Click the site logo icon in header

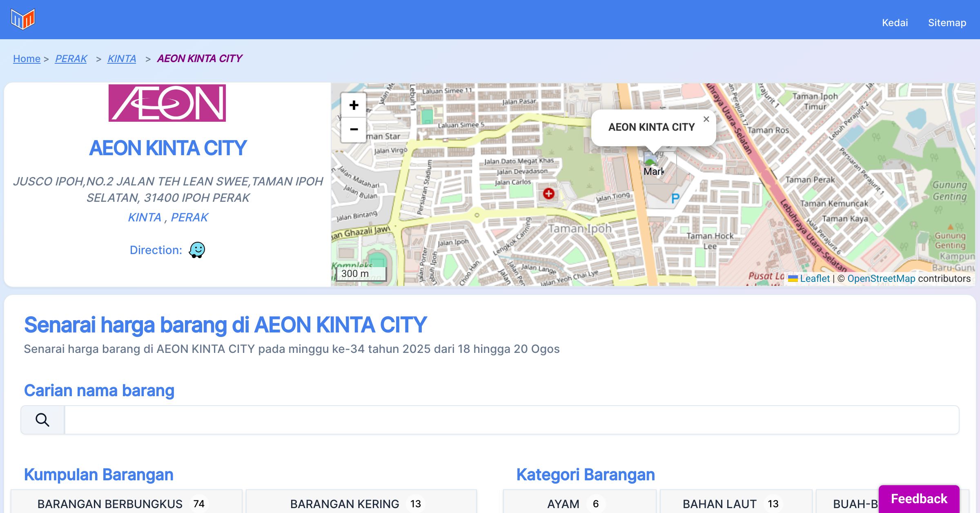click(x=23, y=19)
